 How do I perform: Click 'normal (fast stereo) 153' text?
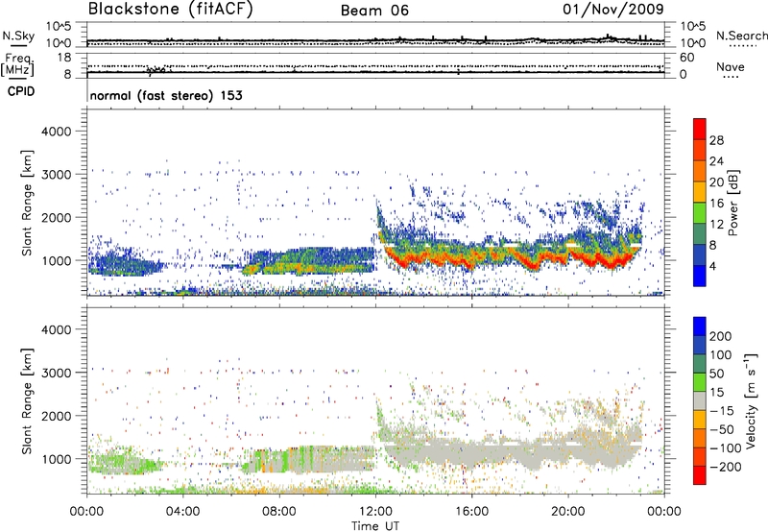coord(166,95)
